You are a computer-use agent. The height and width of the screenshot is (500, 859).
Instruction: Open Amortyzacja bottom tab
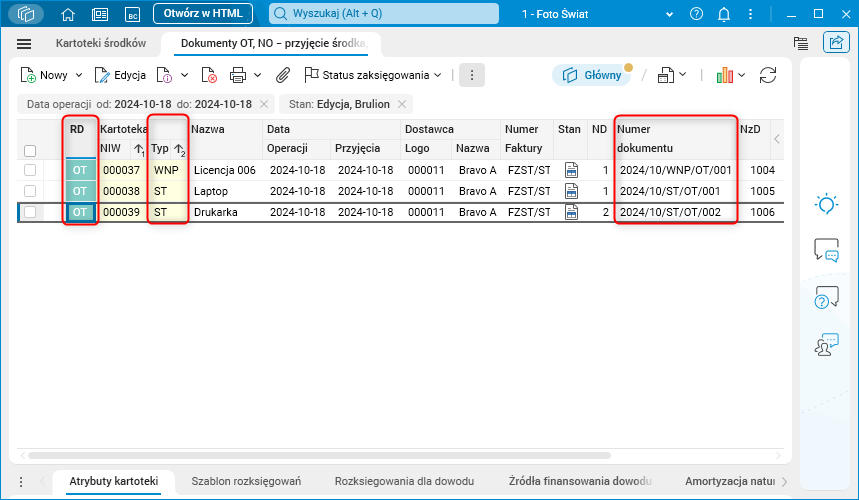tap(730, 481)
